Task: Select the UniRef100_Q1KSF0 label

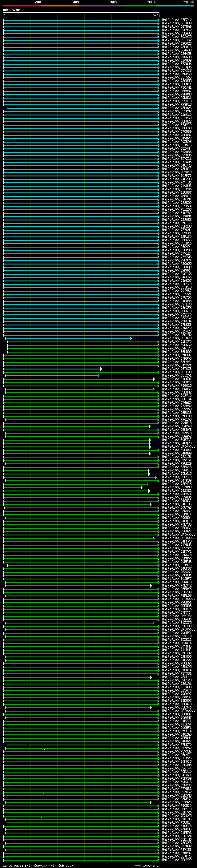Action: click(176, 342)
